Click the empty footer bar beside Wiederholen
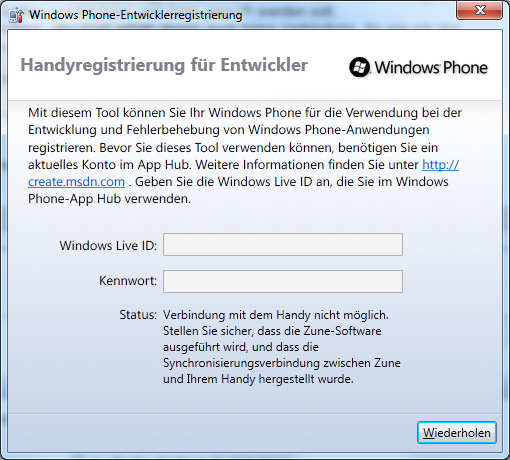Image resolution: width=510 pixels, height=460 pixels. pos(212,433)
